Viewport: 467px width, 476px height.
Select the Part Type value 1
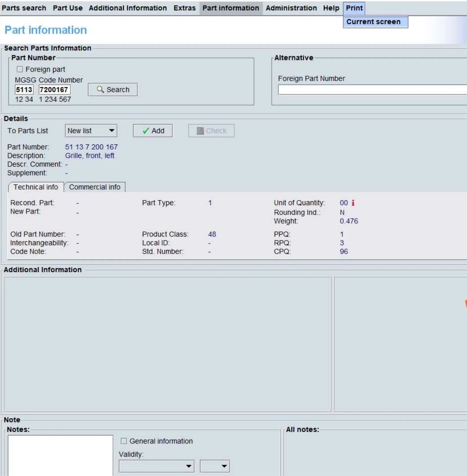click(x=210, y=203)
